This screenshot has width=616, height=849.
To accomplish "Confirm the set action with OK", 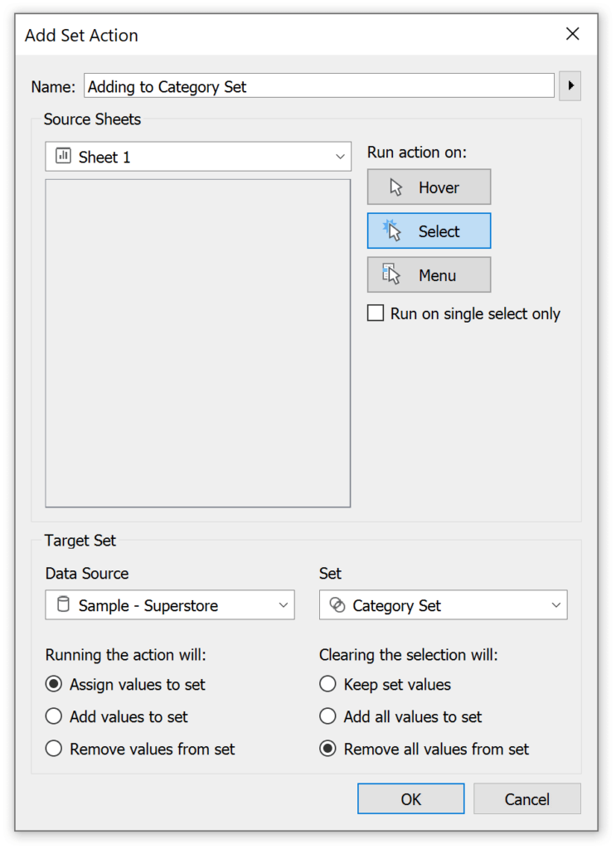I will (410, 798).
